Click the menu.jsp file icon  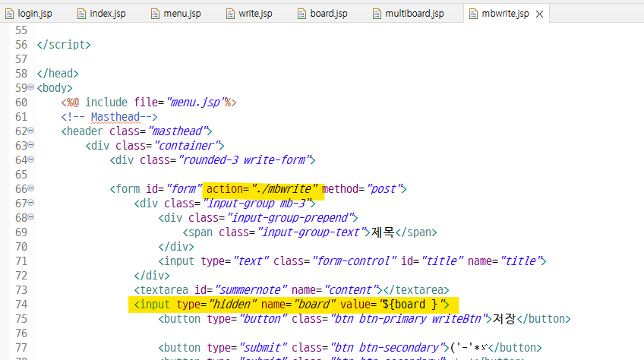click(155, 14)
